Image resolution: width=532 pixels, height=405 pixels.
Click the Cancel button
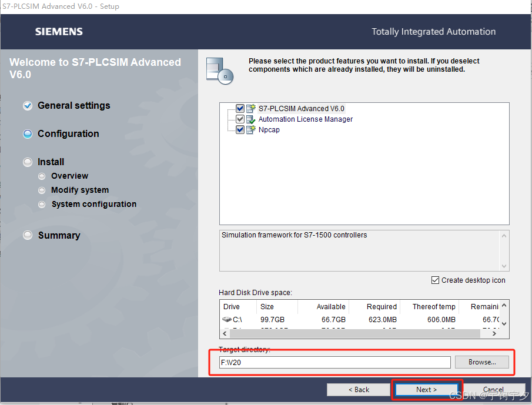coord(493,389)
